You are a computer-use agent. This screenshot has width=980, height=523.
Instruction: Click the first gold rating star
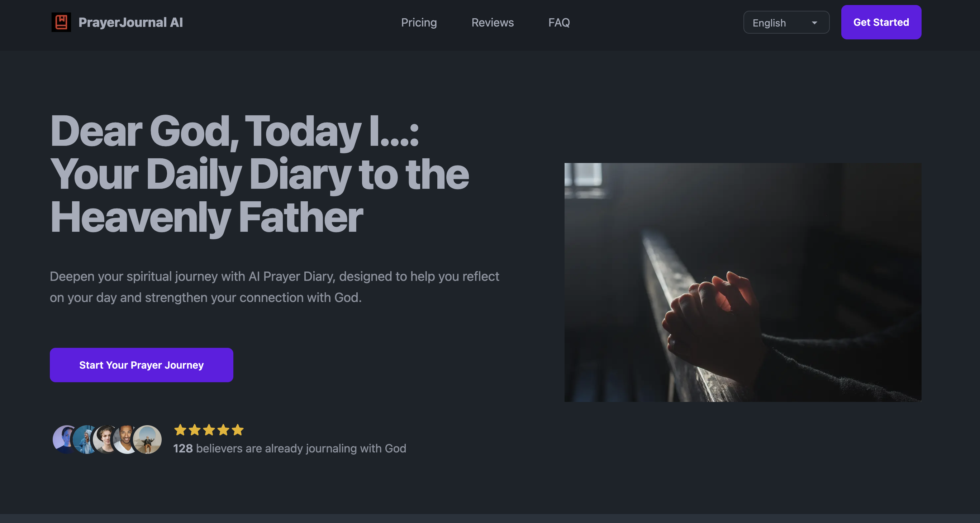[180, 430]
